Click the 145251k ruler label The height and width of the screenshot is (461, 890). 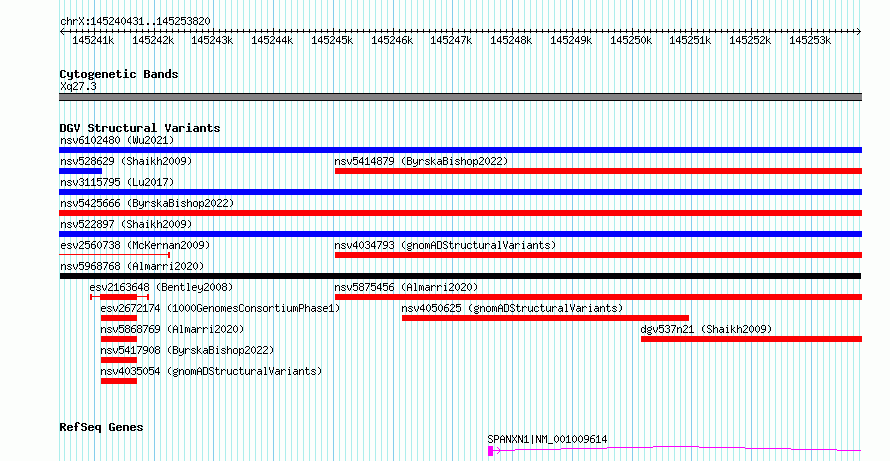coord(690,40)
